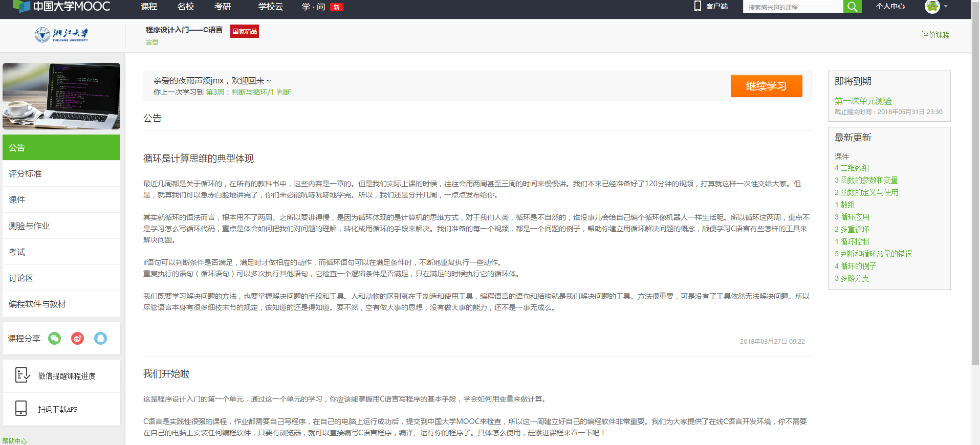Open 3 函数的参数和变量 link

coord(866,180)
